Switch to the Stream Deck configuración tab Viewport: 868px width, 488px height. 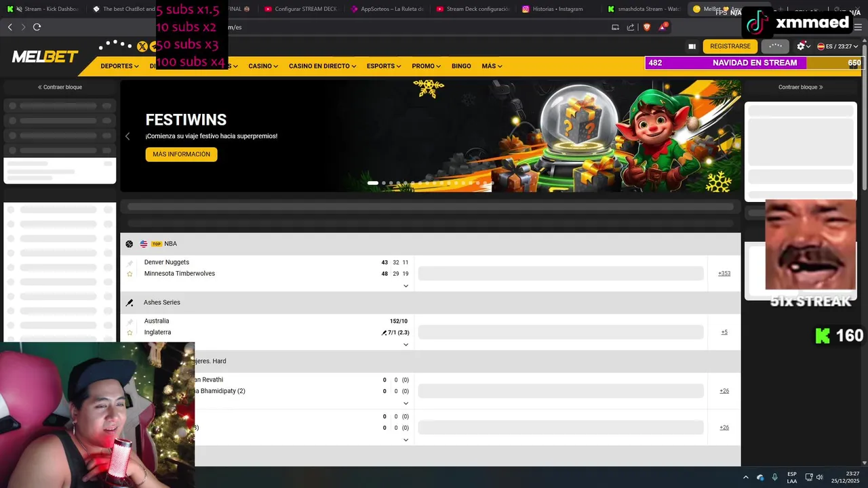click(473, 9)
